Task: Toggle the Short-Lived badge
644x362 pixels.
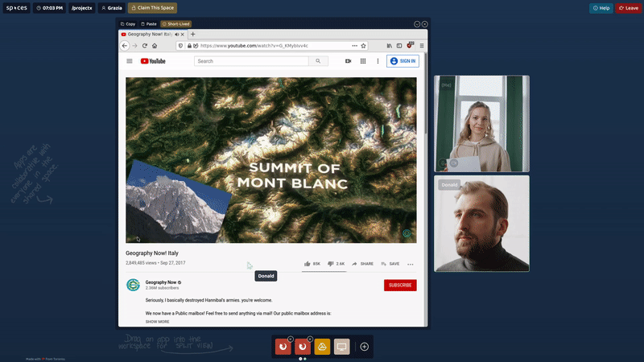Action: click(175, 24)
